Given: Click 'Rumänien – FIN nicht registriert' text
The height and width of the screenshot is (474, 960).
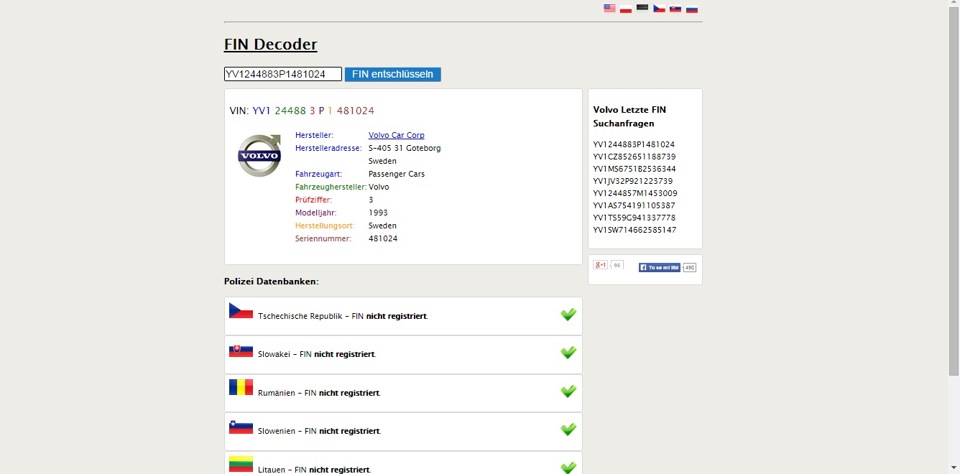Looking at the screenshot, I should pos(319,393).
